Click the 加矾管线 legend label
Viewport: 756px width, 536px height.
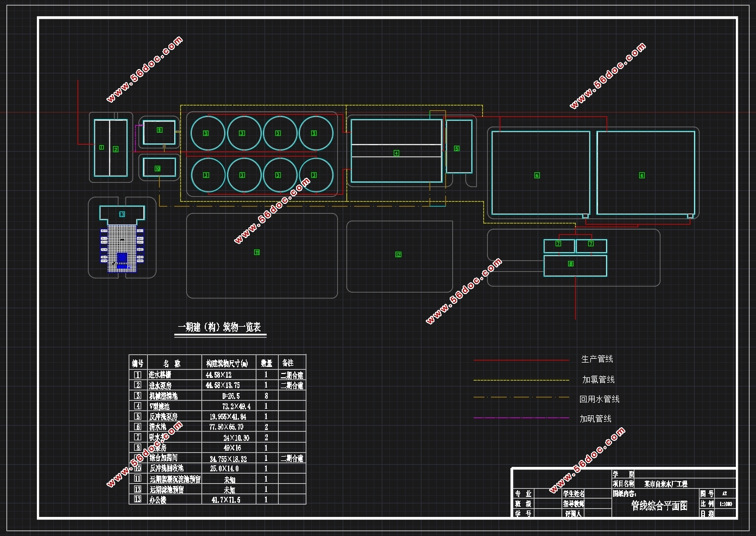click(x=595, y=419)
